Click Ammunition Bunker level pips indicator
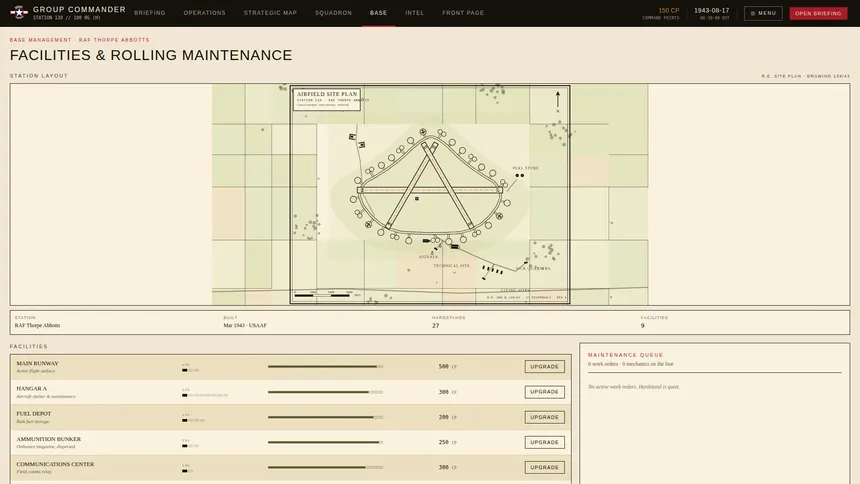 [x=190, y=446]
